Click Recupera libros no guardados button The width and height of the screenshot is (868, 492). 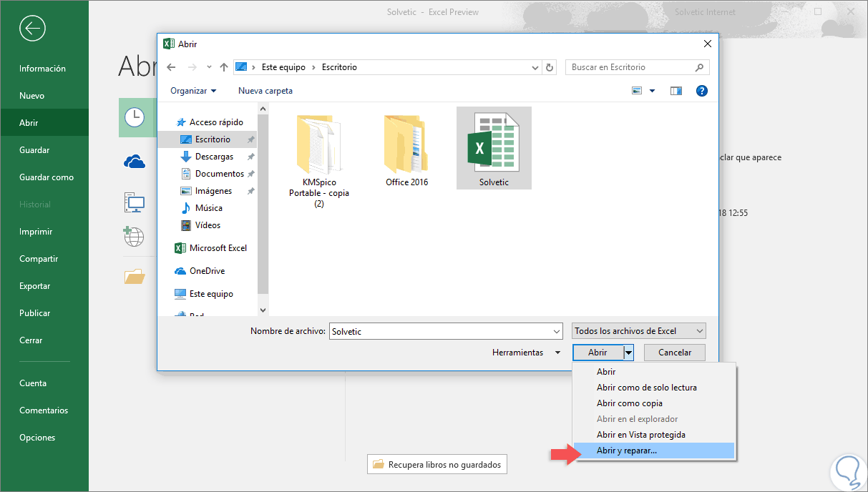[437, 465]
